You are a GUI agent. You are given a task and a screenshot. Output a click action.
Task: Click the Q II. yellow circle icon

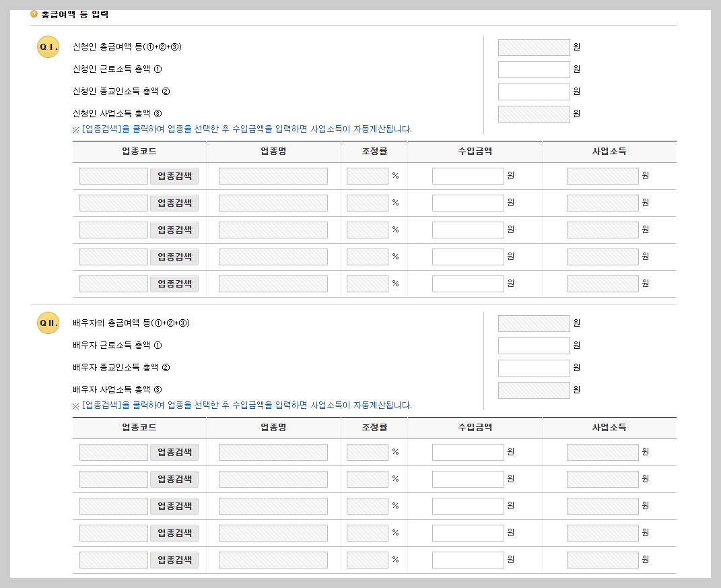[48, 323]
